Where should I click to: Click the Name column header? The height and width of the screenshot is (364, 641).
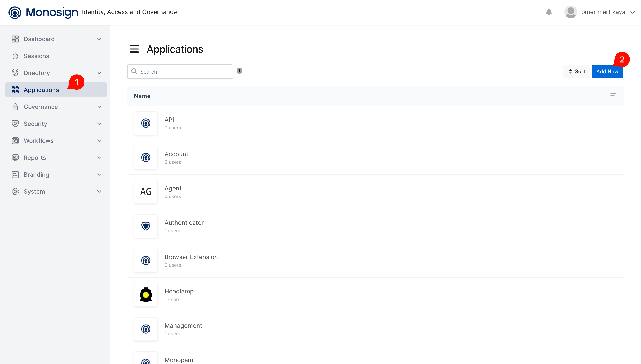click(x=142, y=96)
